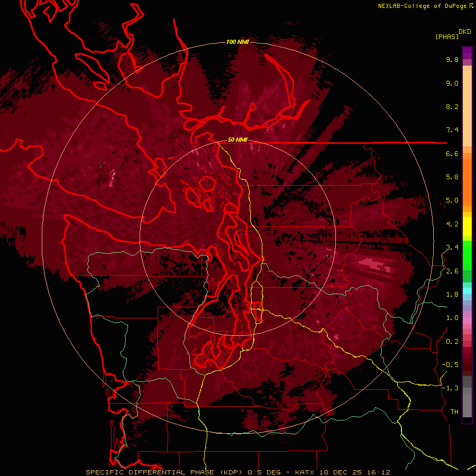Viewport: 476px width, 476px height.
Task: Click the 5.8 legend value
Action: (452, 177)
